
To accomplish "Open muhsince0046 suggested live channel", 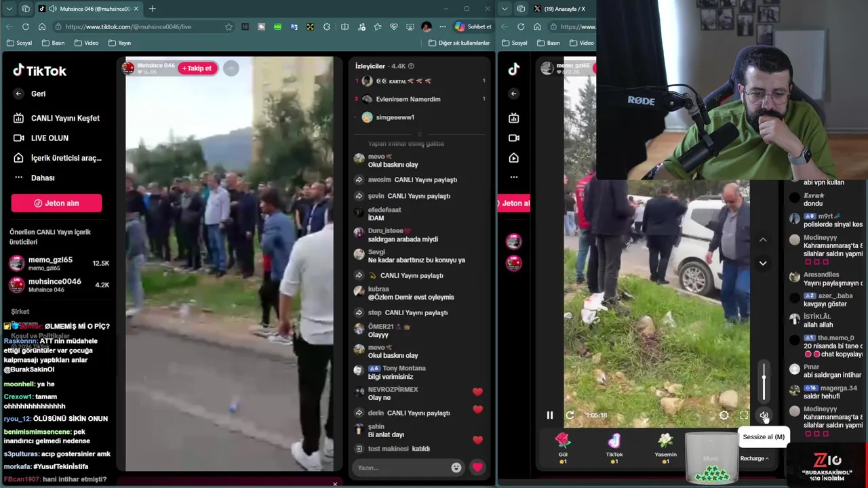I will coord(59,285).
